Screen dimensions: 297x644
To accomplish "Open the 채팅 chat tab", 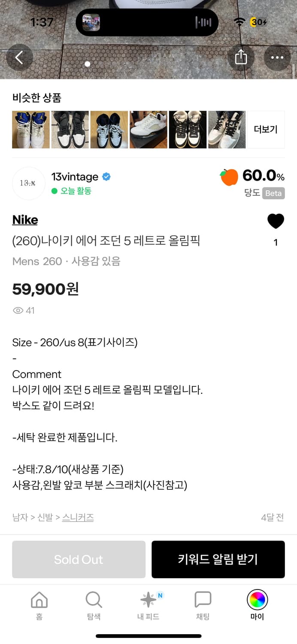I will [x=203, y=605].
